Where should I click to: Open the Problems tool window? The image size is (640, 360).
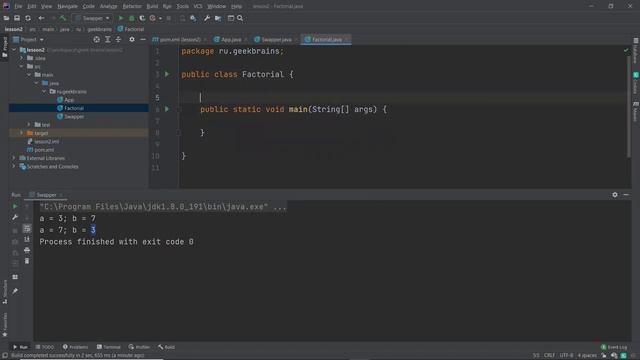(x=76, y=347)
